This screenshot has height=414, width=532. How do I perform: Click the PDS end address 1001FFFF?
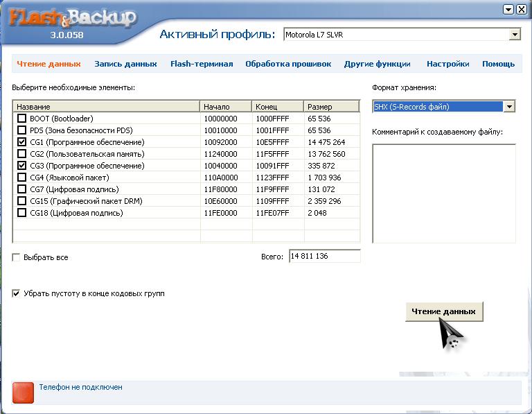coord(272,130)
